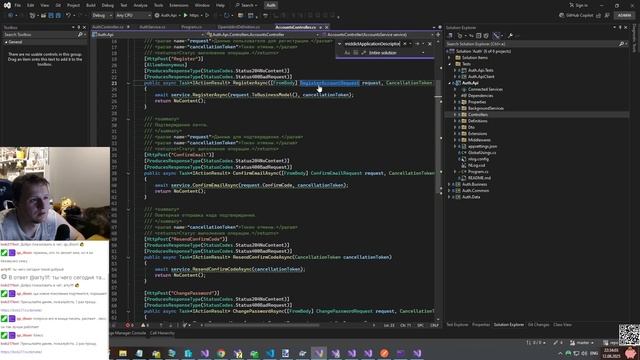640x360 pixels.
Task: Toggle Match whole word in the find box
Action: [x=356, y=53]
